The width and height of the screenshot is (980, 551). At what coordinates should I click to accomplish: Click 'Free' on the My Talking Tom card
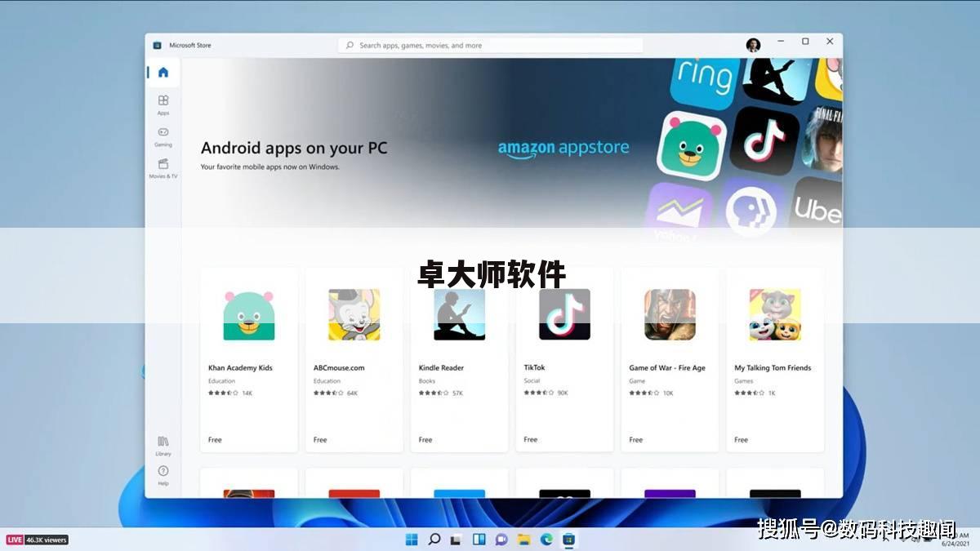pyautogui.click(x=741, y=440)
